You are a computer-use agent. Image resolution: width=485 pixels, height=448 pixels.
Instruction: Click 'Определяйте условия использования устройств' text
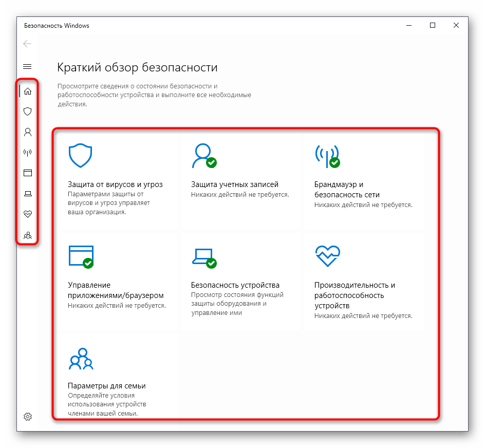[107, 400]
